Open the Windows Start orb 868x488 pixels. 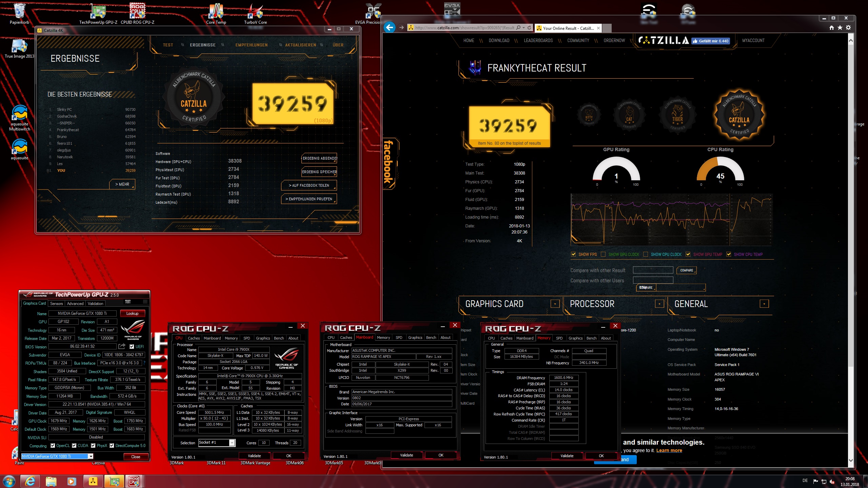coord(9,481)
